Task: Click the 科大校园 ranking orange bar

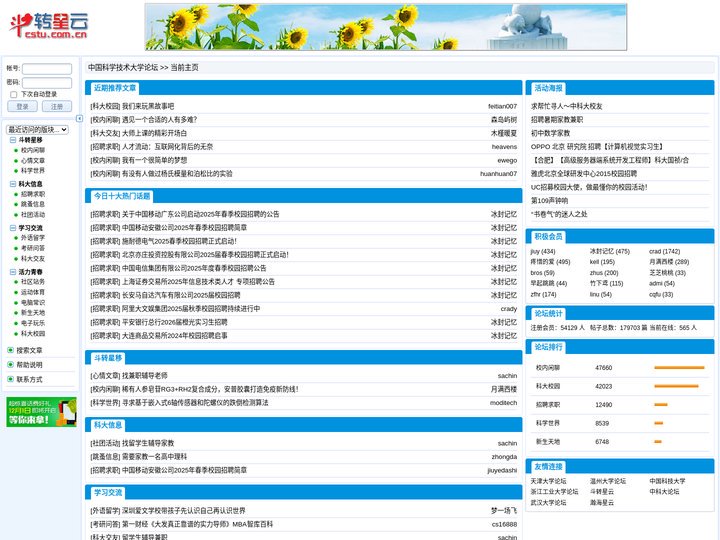Action: point(676,386)
